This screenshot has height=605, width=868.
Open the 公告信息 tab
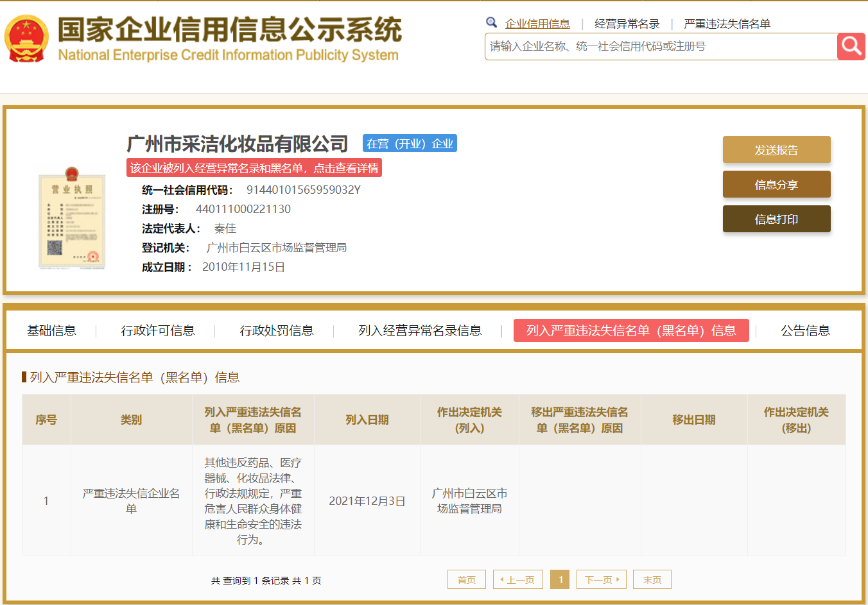(x=805, y=330)
